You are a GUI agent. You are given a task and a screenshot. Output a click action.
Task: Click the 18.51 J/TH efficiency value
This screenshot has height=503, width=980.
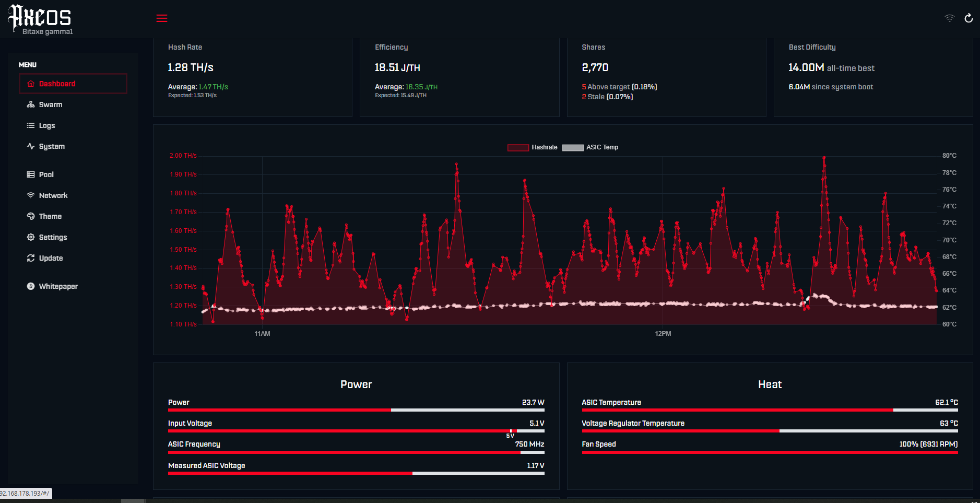(397, 67)
